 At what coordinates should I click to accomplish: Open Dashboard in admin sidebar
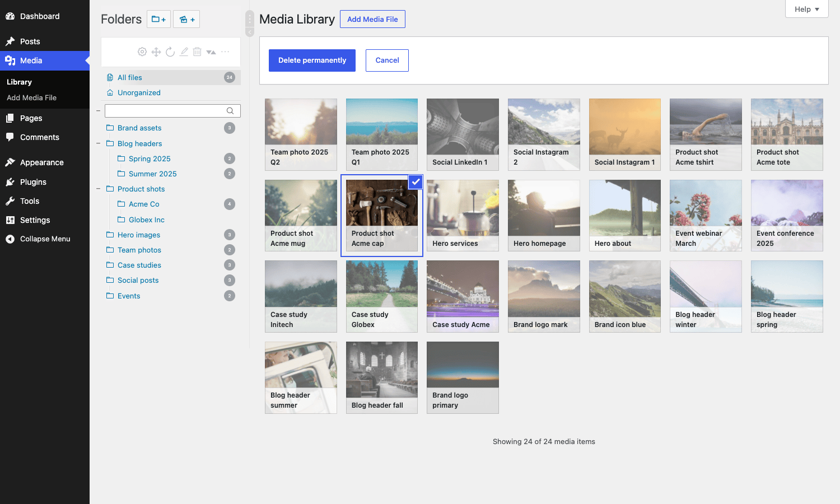click(45, 16)
